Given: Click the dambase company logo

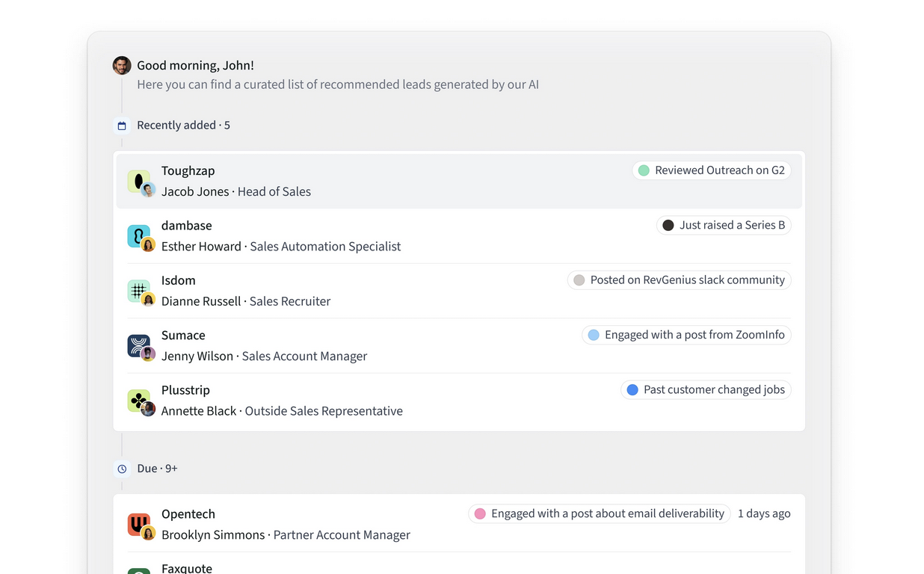Looking at the screenshot, I should (138, 235).
